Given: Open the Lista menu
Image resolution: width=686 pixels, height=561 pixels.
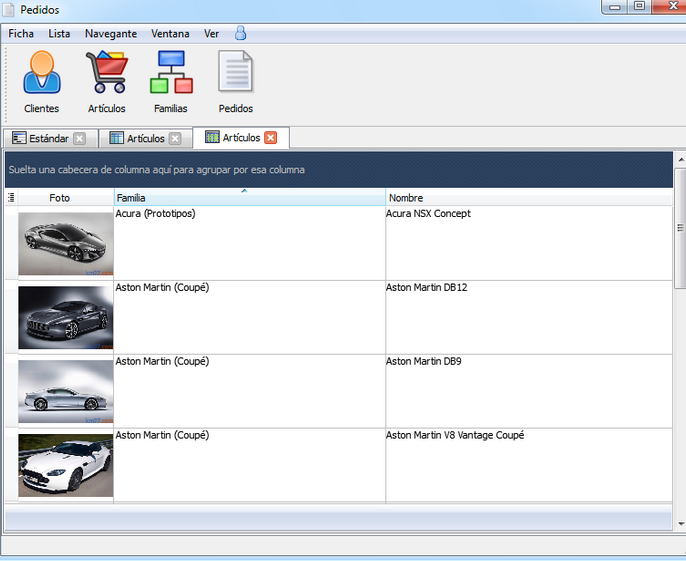Looking at the screenshot, I should 59,34.
